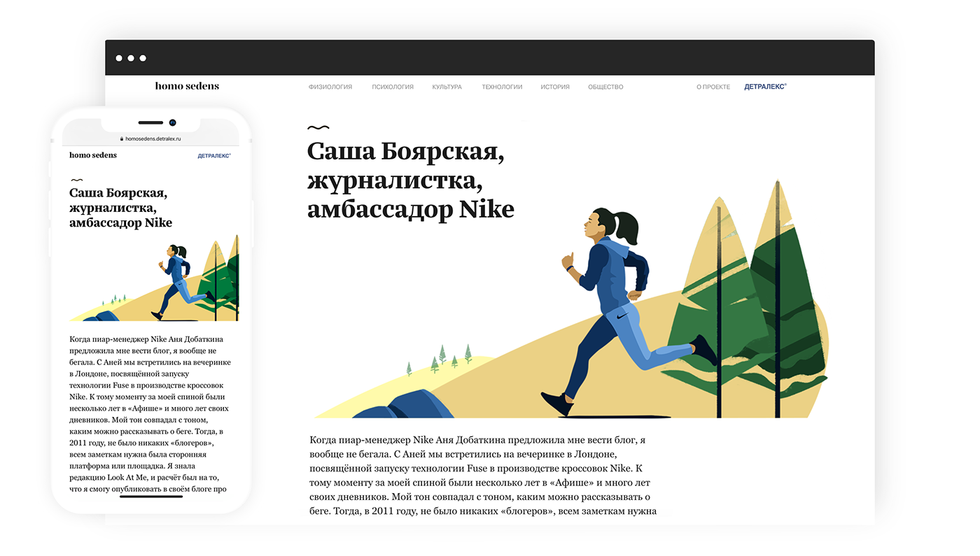The width and height of the screenshot is (980, 556).
Task: Open the ПСИХОЛОГИЯ section
Action: [x=393, y=87]
